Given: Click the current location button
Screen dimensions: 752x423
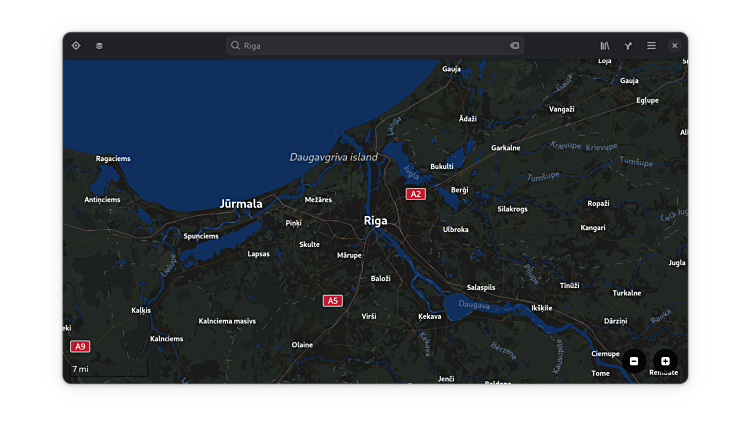Looking at the screenshot, I should tap(76, 46).
